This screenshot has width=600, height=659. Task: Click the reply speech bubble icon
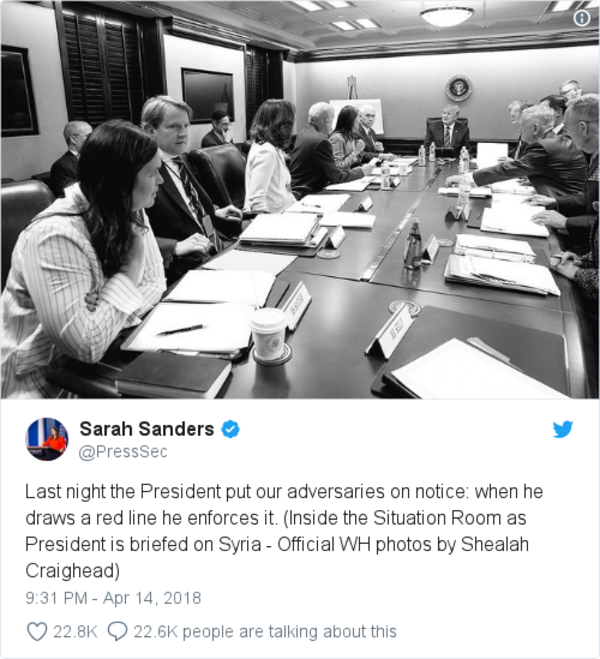tap(118, 631)
